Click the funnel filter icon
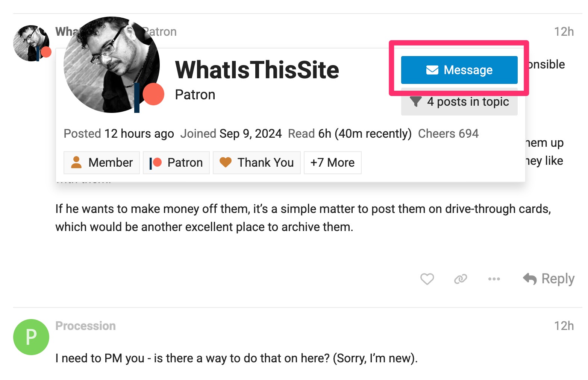The image size is (588, 380). 415,102
